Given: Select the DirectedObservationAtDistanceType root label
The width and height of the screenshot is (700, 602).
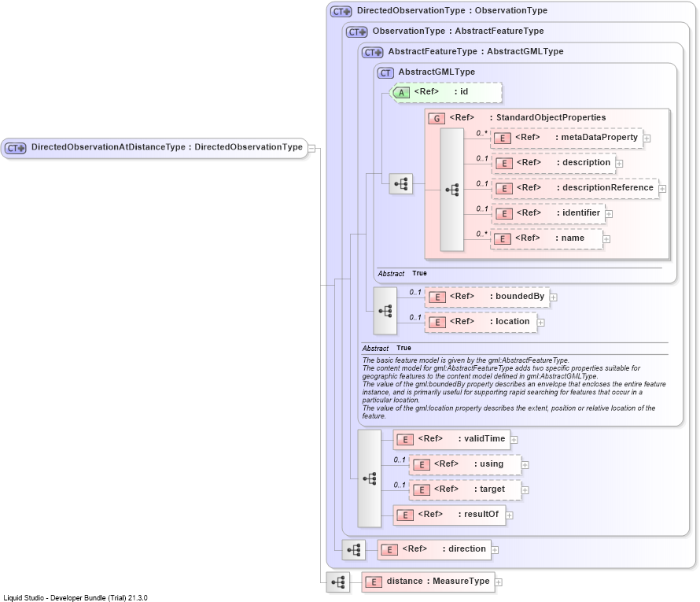Looking at the screenshot, I should coord(167,147).
